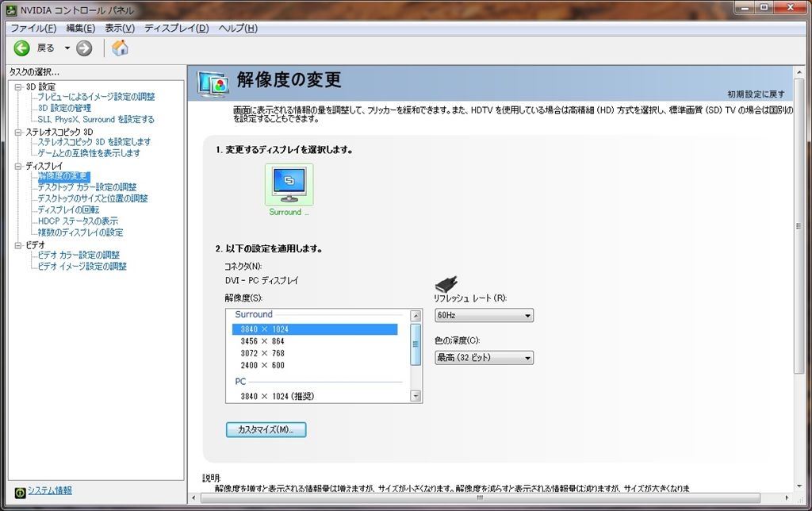The width and height of the screenshot is (812, 511).
Task: Open the ディスプレイ(D) menu
Action: click(x=177, y=28)
